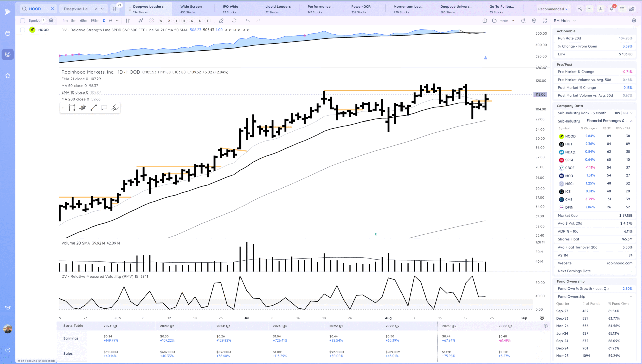Open the filter sliders icon with 21 badge
The image size is (642, 364).
coord(115,9)
